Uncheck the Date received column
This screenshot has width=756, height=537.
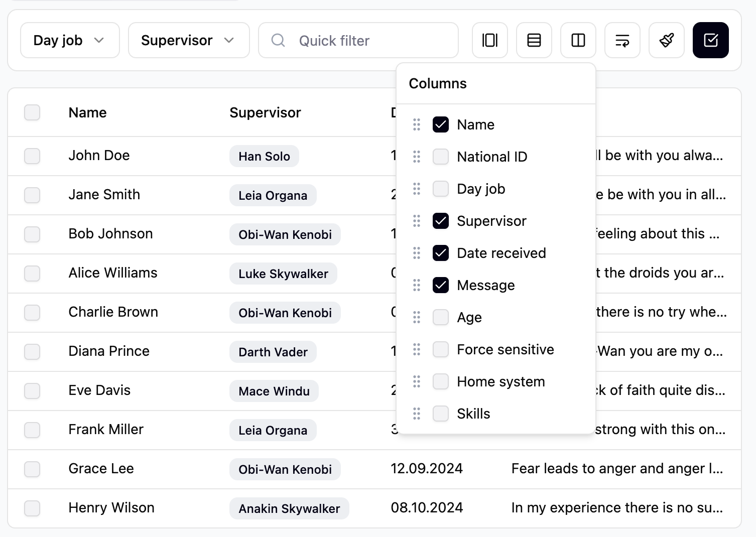coord(440,253)
